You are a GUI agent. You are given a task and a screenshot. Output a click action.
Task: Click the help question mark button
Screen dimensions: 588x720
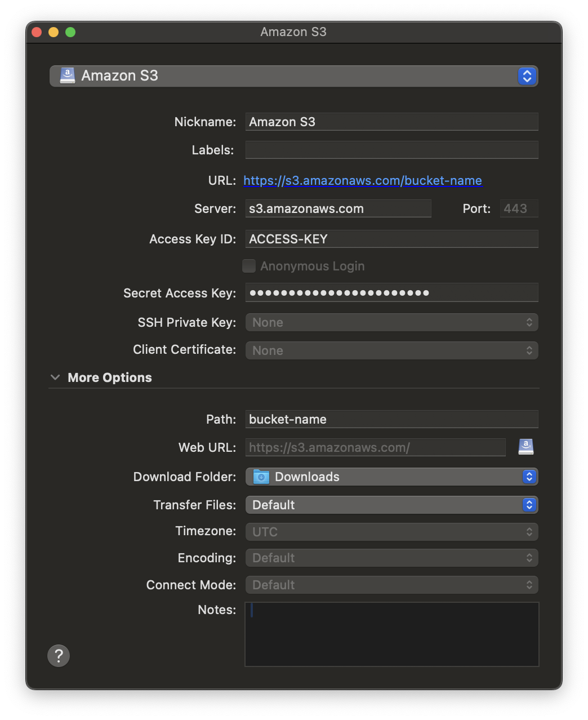[x=59, y=656]
